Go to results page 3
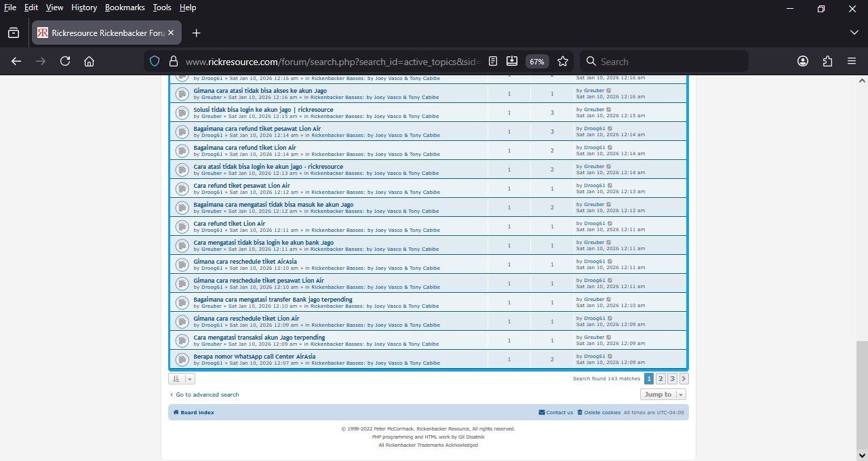The image size is (868, 461). point(672,379)
